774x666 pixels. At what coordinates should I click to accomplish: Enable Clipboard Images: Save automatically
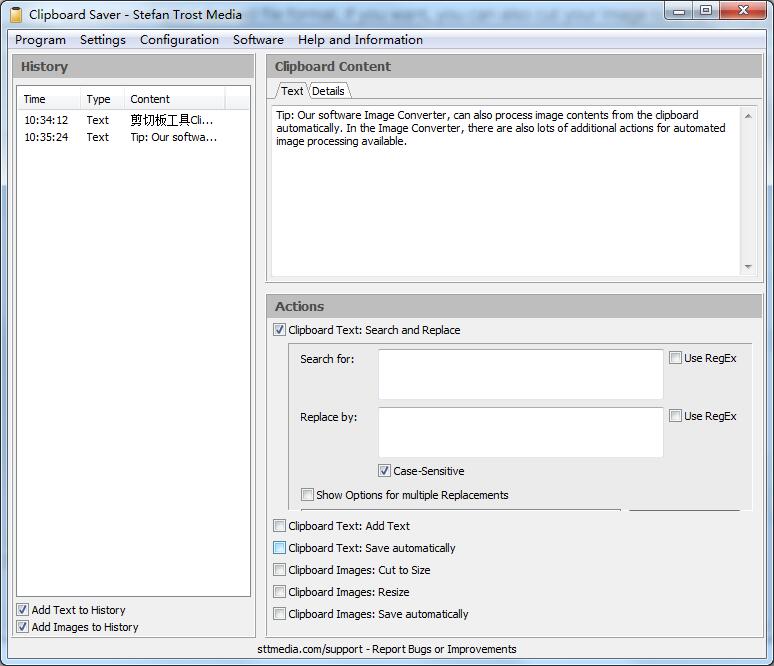pyautogui.click(x=279, y=614)
